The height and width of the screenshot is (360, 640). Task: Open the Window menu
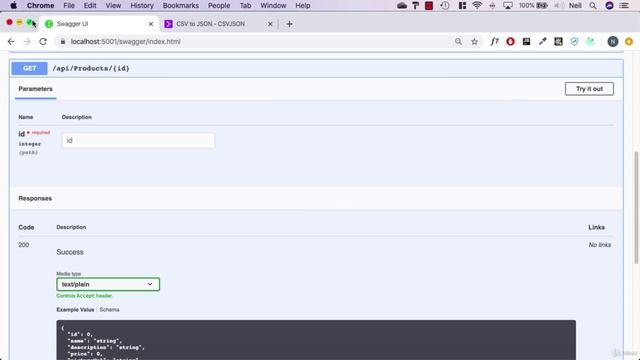(x=273, y=6)
